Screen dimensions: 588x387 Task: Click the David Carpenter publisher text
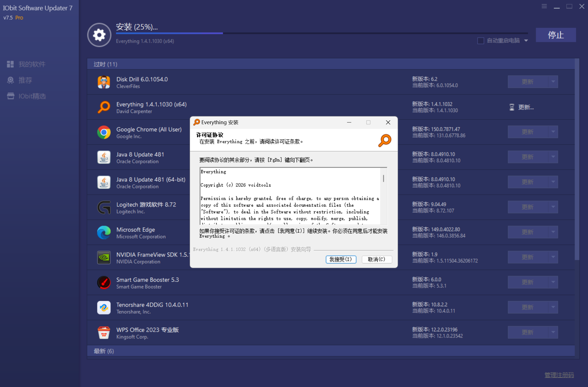click(134, 111)
